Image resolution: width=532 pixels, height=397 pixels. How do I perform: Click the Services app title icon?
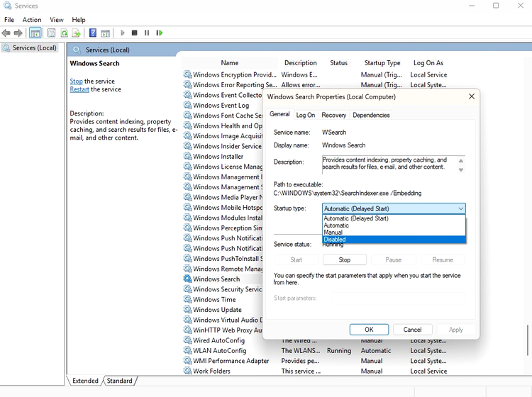coord(7,6)
